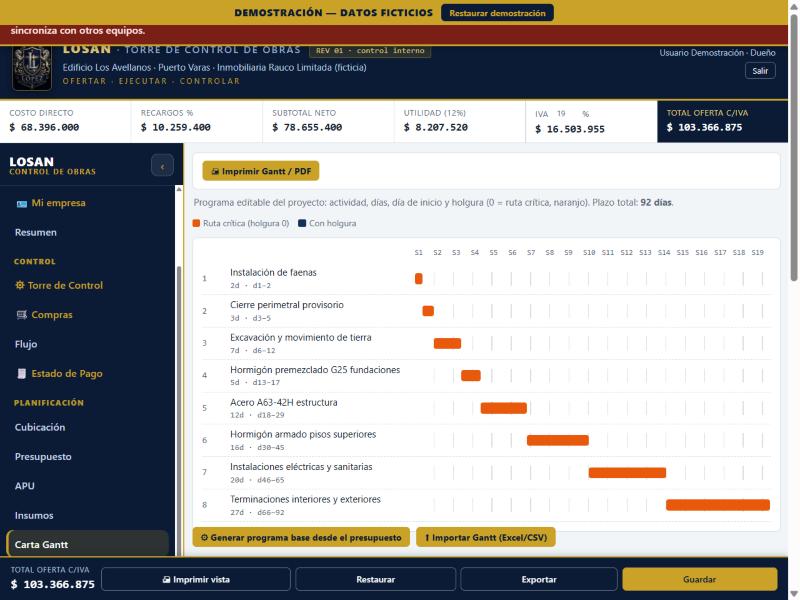Viewport: 800px width, 600px height.
Task: Click the '12d · d18-29' duration text
Action: (257, 415)
